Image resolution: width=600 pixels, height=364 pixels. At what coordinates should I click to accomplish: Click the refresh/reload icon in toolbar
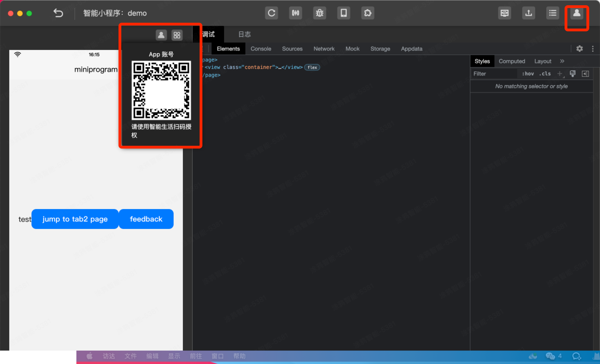point(271,13)
